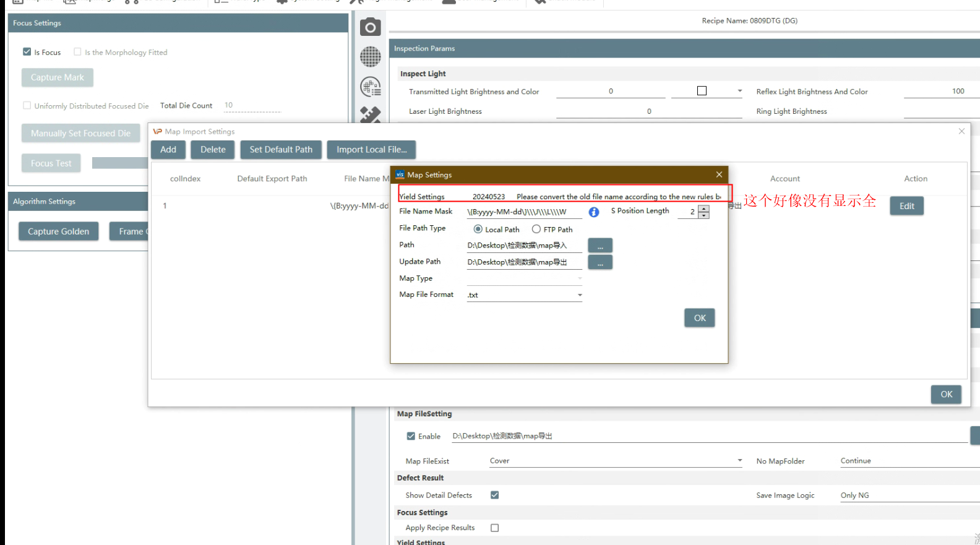
Task: Click the Import Local File button
Action: [x=371, y=150]
